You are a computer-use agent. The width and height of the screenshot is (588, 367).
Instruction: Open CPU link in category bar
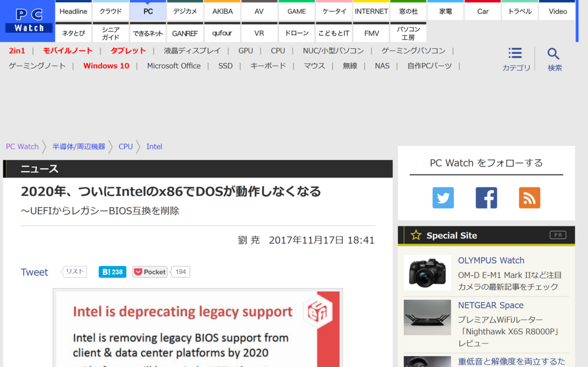[278, 51]
